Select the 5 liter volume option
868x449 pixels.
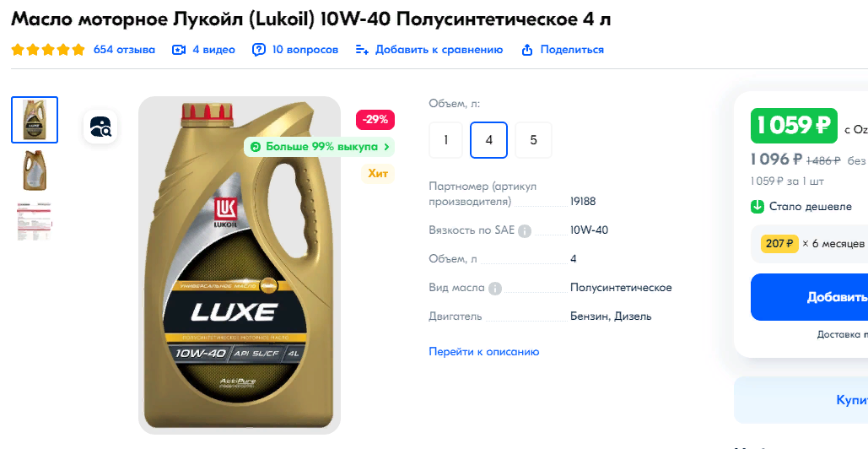pos(534,140)
